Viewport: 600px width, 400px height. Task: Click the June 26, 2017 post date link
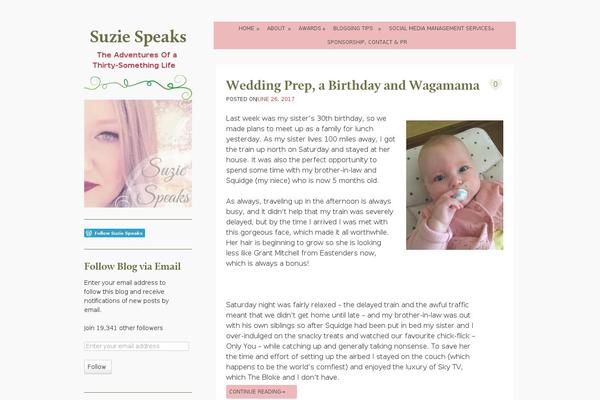276,99
